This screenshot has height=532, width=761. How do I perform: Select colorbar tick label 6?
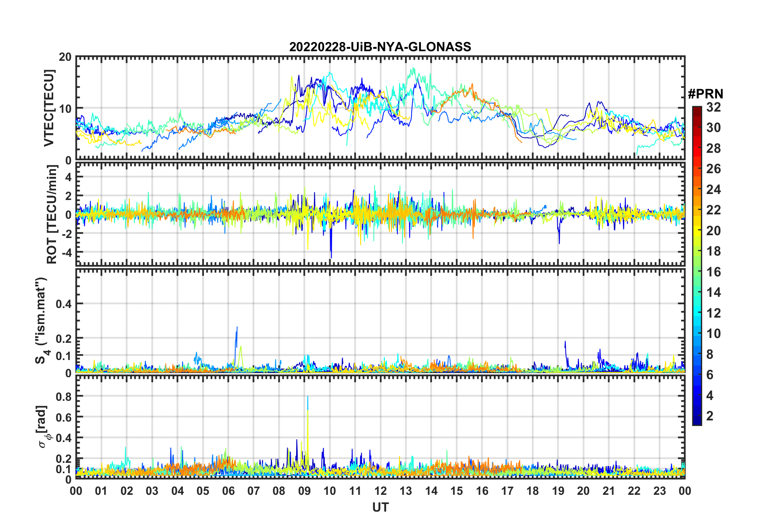(x=710, y=375)
